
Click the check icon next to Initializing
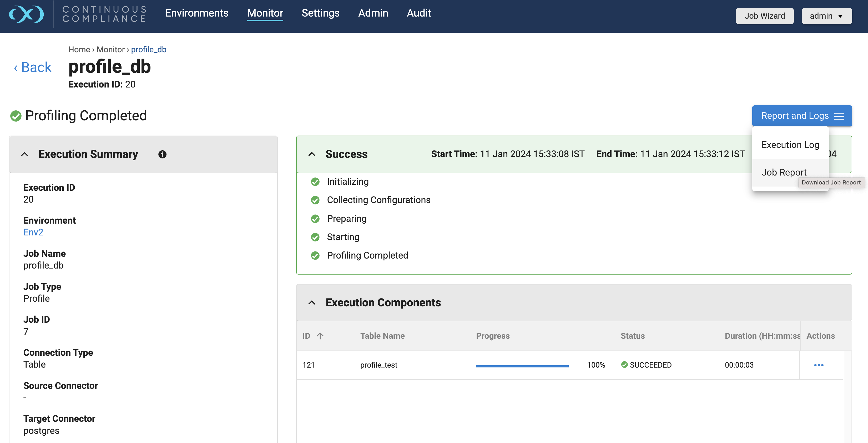click(315, 182)
